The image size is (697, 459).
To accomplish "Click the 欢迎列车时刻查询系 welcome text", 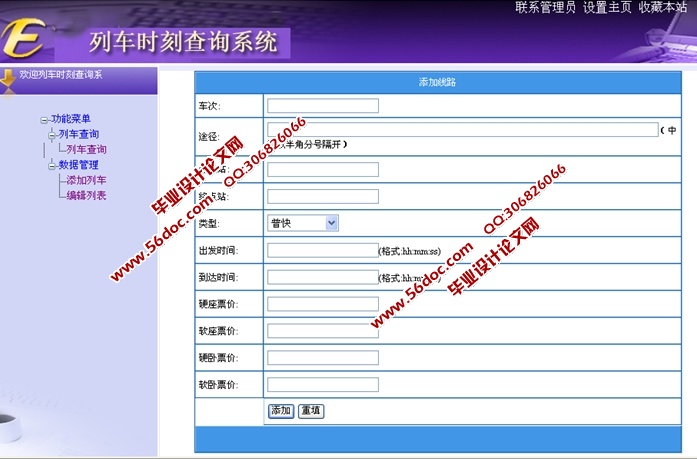I will [61, 75].
